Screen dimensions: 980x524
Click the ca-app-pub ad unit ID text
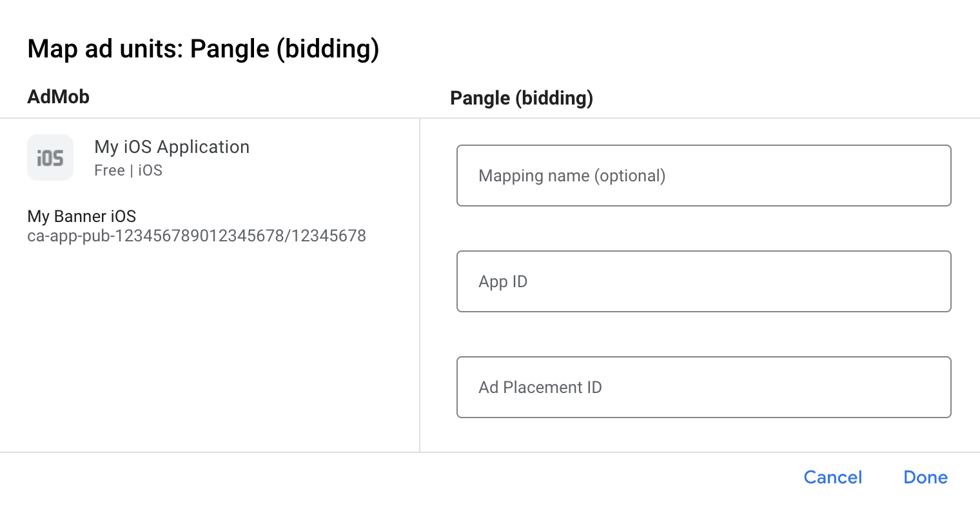(197, 236)
